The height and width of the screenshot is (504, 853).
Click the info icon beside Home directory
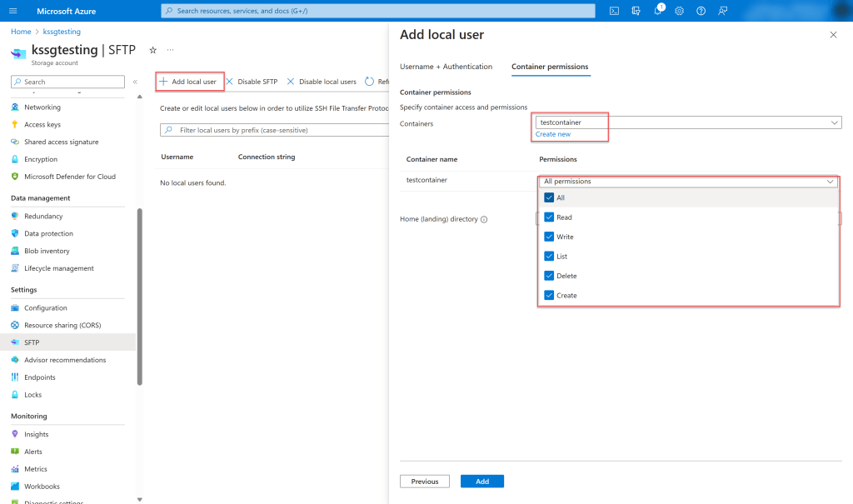pos(484,219)
